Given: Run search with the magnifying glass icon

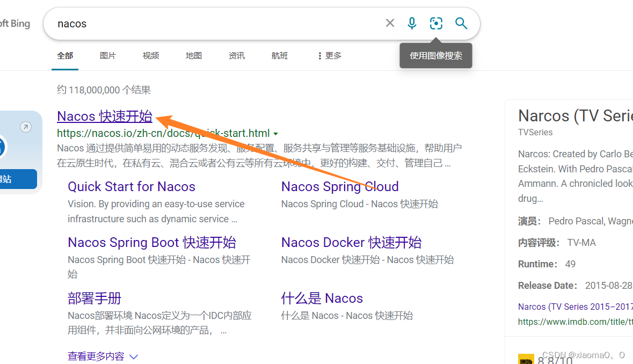Looking at the screenshot, I should (x=461, y=24).
